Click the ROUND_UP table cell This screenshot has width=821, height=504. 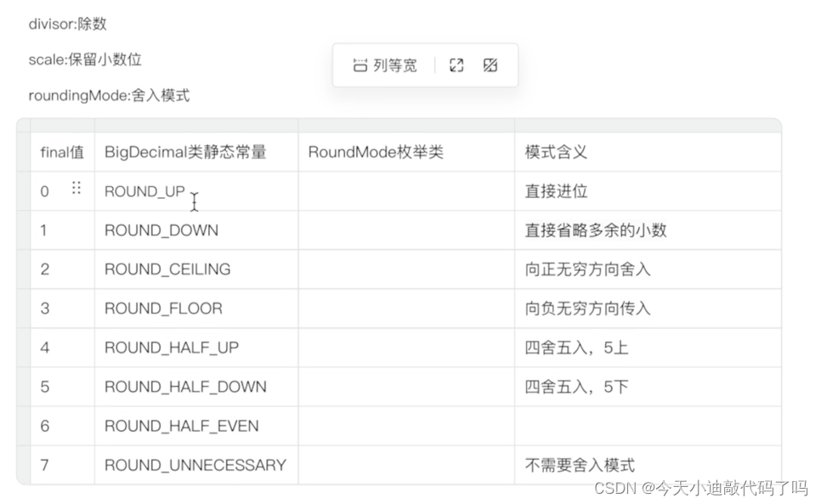point(144,191)
